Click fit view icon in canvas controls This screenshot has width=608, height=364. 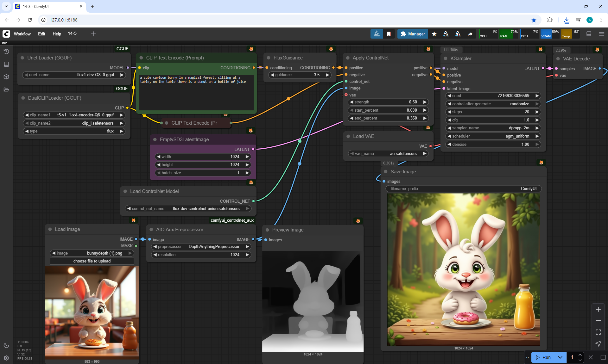tap(598, 332)
